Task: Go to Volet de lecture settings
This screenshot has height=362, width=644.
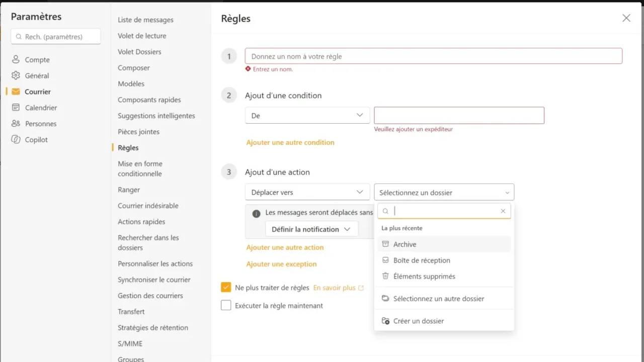Action: (x=142, y=36)
